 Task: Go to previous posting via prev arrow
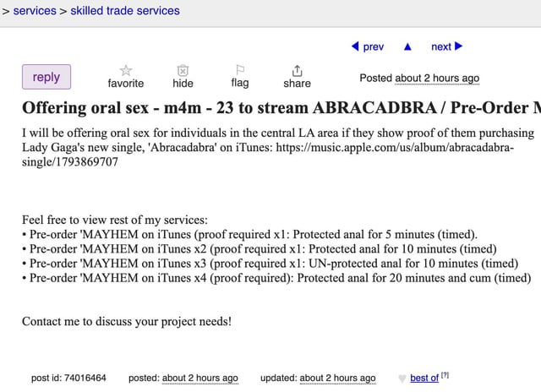[x=355, y=46]
